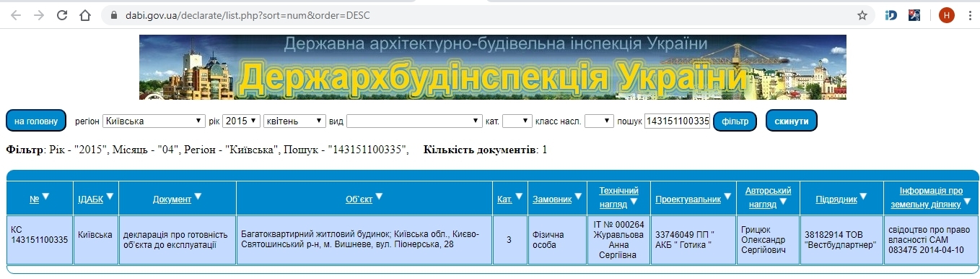View site security via the padlock icon

pos(113,14)
